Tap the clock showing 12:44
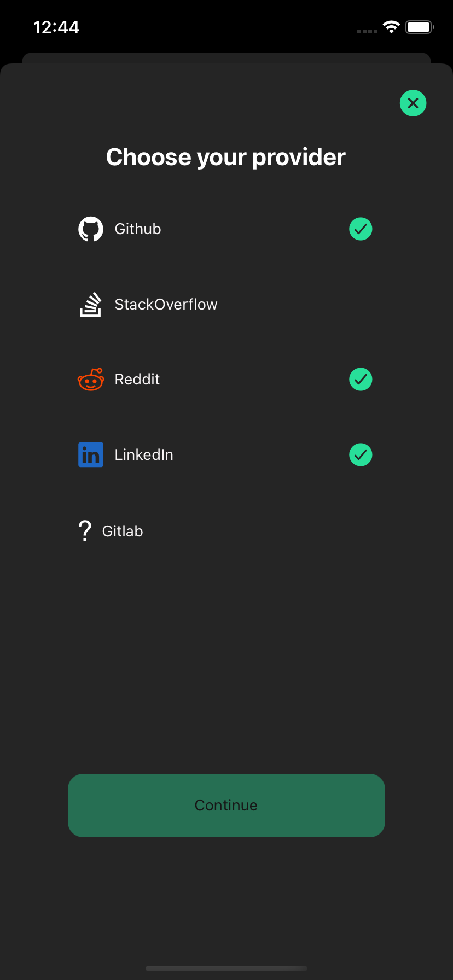This screenshot has width=453, height=980. click(56, 27)
